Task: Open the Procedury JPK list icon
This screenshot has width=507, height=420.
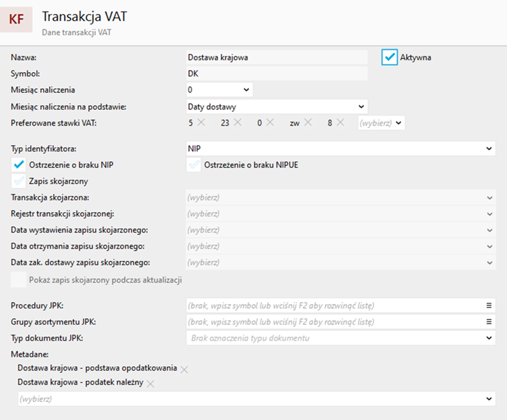Action: [x=489, y=305]
